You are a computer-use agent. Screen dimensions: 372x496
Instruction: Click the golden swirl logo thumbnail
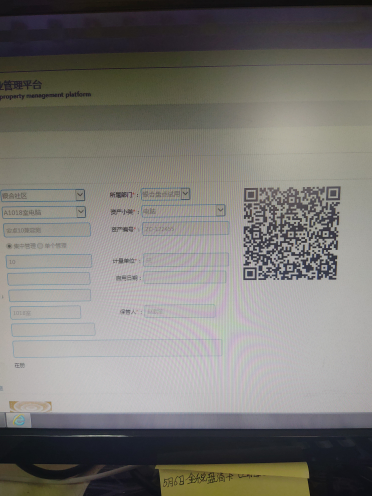click(30, 407)
